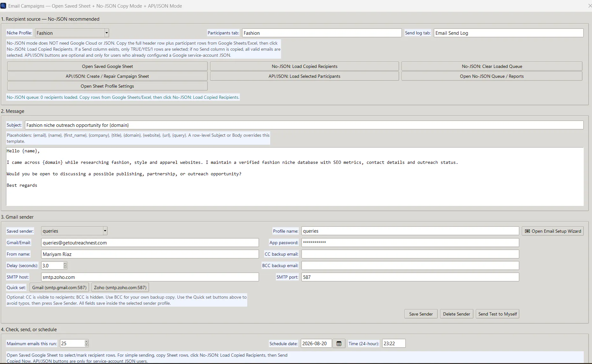This screenshot has width=592, height=364.
Task: Click API/JSON: Load Selected Participants
Action: tap(304, 76)
